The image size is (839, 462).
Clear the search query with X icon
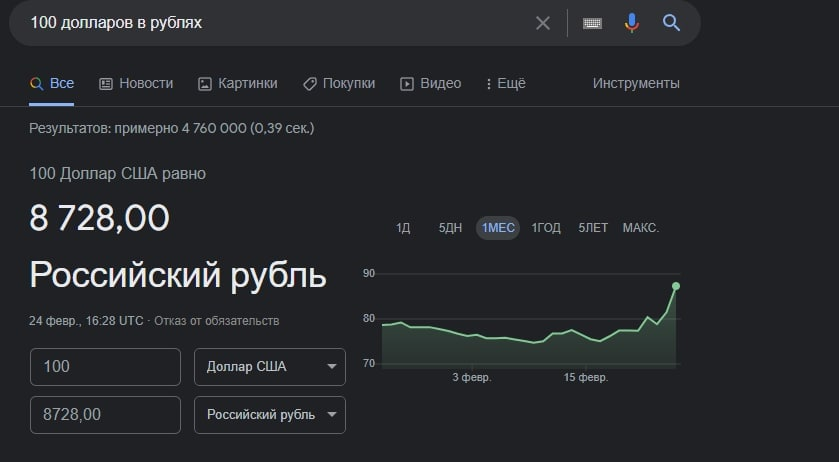(x=543, y=23)
